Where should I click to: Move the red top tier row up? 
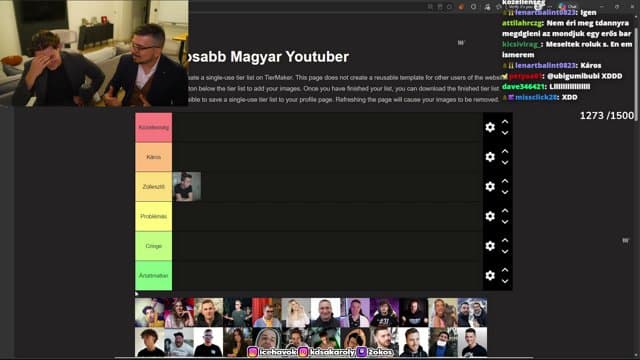(x=505, y=122)
